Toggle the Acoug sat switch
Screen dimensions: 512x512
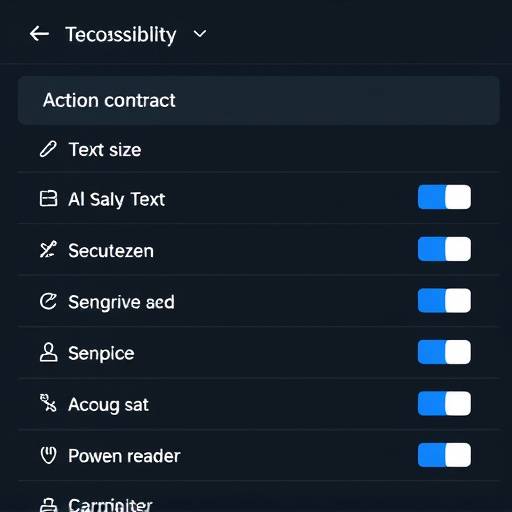click(444, 404)
